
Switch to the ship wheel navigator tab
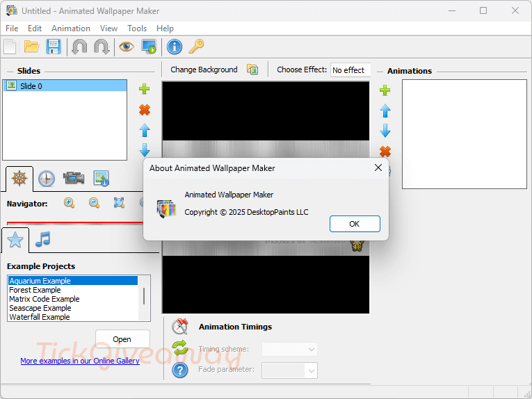click(19, 179)
